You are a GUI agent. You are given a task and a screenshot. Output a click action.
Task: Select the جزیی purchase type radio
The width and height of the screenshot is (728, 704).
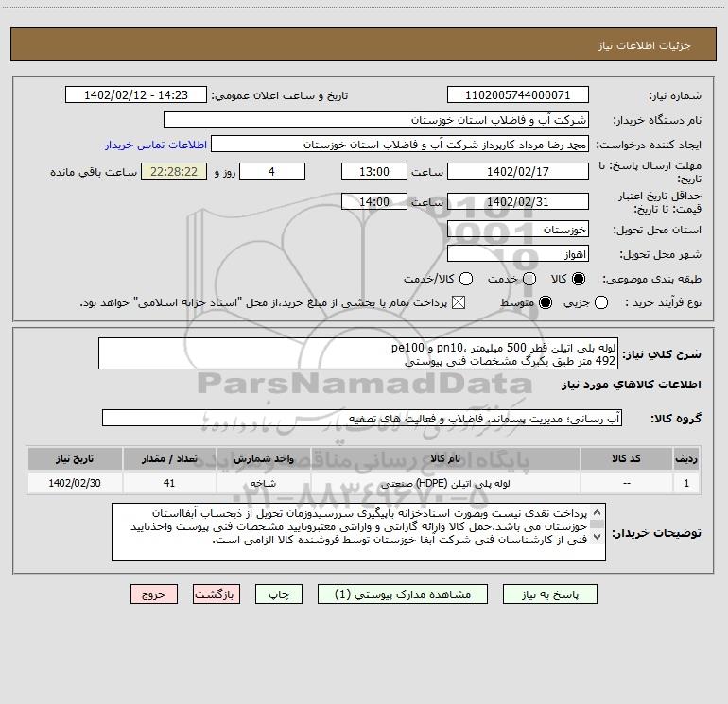(600, 302)
